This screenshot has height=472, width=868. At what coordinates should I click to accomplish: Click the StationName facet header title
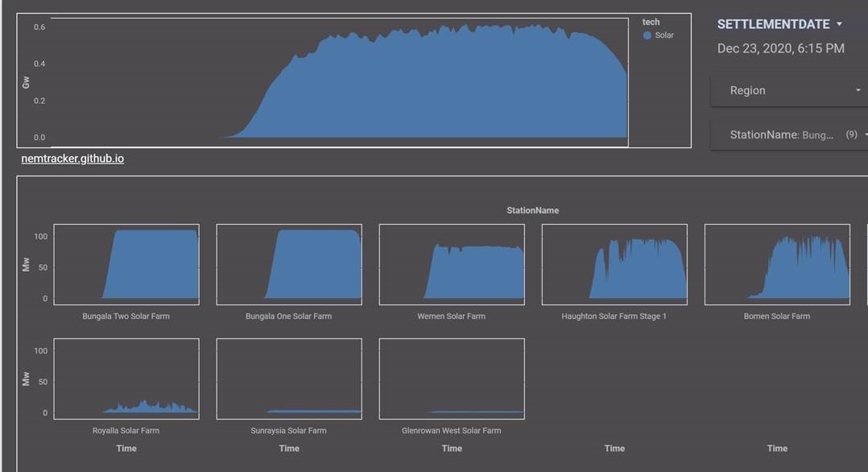point(532,210)
